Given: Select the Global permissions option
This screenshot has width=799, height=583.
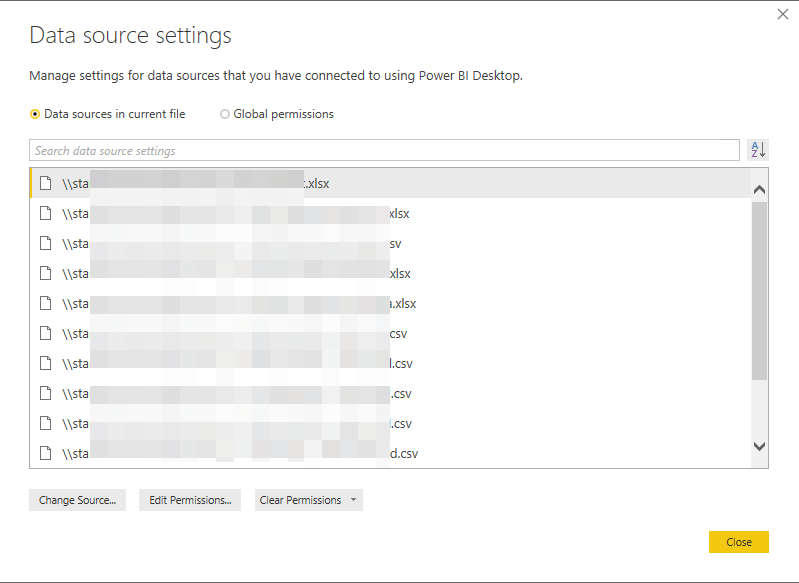Looking at the screenshot, I should 277,114.
